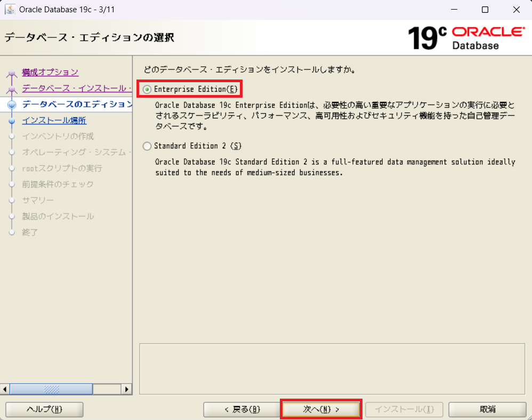
Task: Select データベースのエディション in the step list
Action: [x=76, y=104]
